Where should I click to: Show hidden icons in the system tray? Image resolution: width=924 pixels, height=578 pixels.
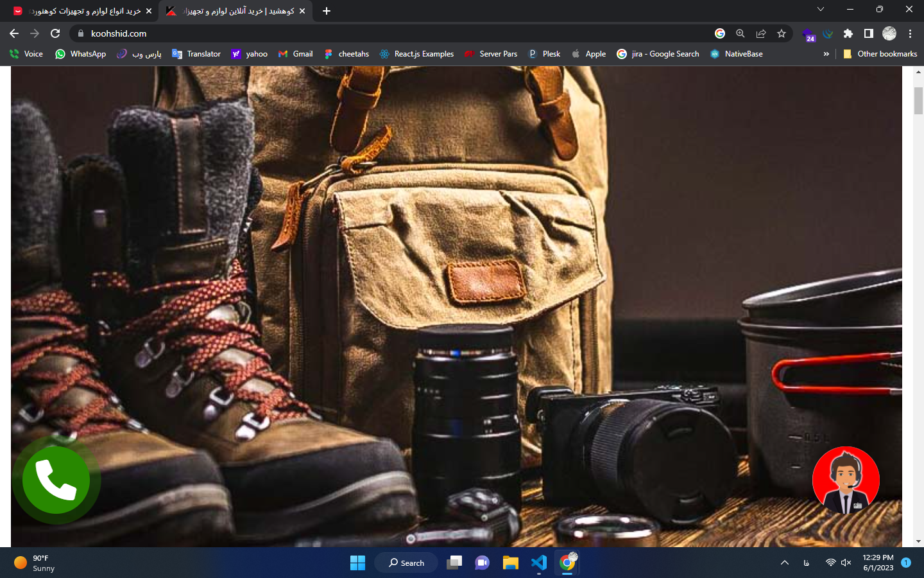[784, 563]
